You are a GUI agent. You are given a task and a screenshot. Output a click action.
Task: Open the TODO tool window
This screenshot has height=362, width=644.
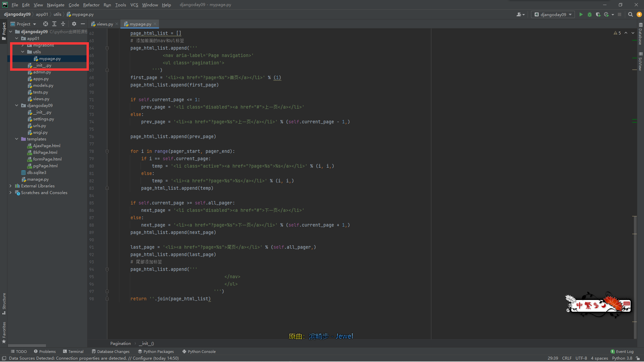tap(19, 352)
